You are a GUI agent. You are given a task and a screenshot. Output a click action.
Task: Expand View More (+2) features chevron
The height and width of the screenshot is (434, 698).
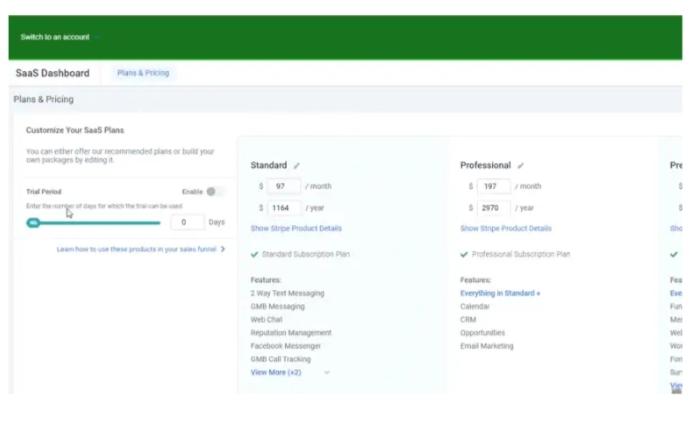point(327,372)
